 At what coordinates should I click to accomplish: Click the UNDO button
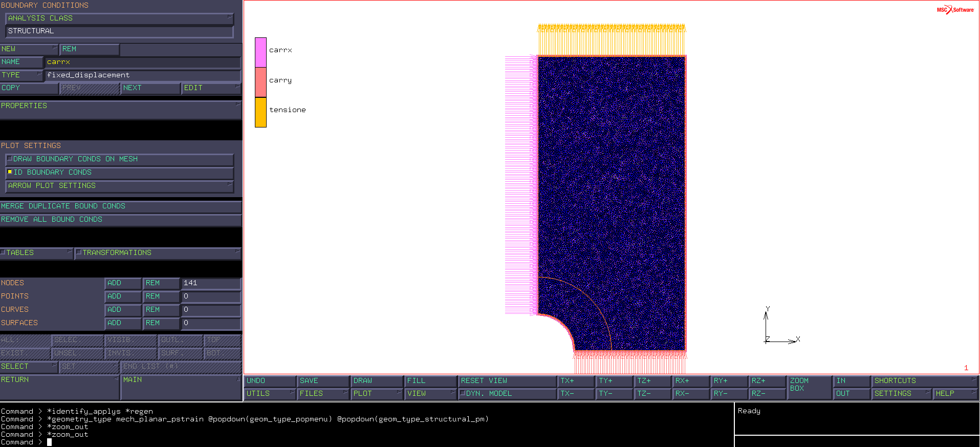pos(270,381)
